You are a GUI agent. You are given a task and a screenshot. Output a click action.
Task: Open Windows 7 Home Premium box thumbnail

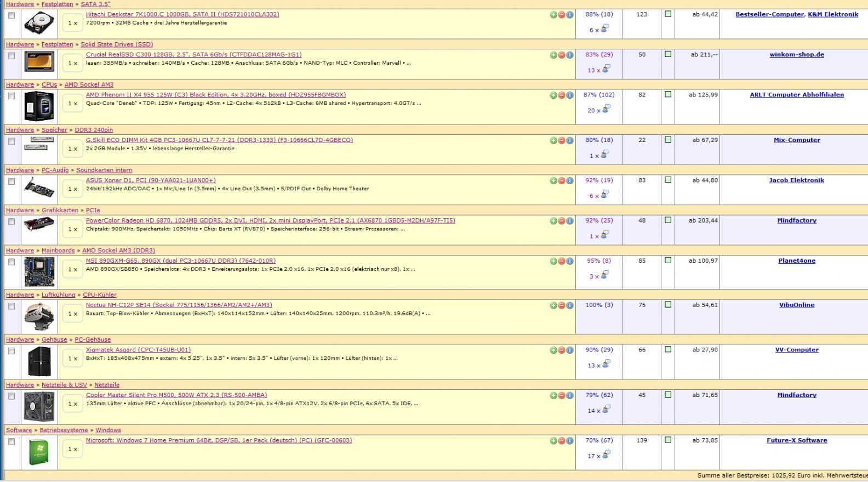(x=39, y=452)
